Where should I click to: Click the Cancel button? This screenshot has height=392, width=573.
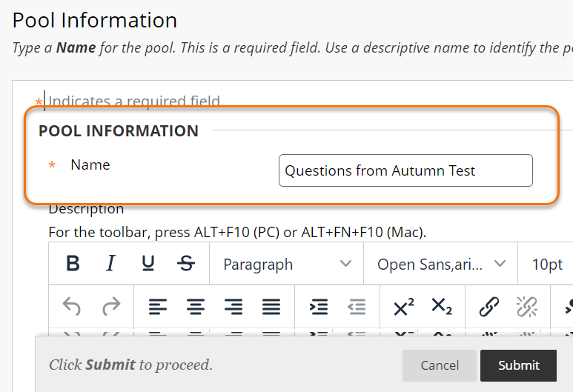pyautogui.click(x=440, y=365)
